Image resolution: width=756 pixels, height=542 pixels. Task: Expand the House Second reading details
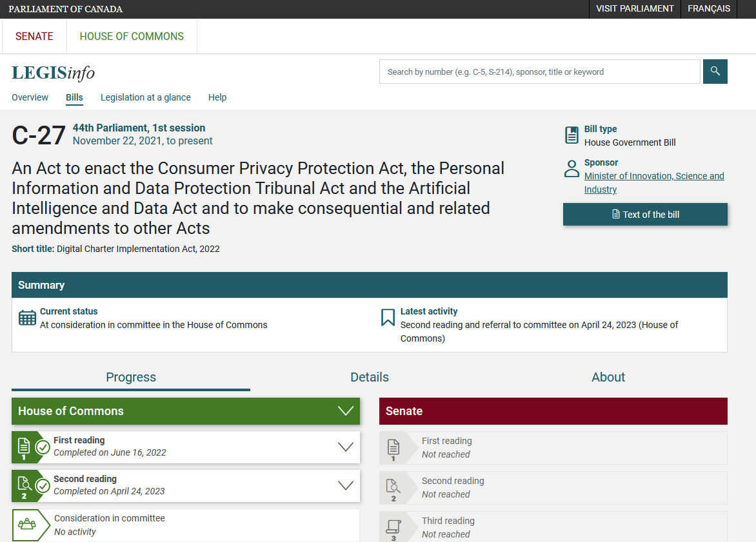pos(346,485)
